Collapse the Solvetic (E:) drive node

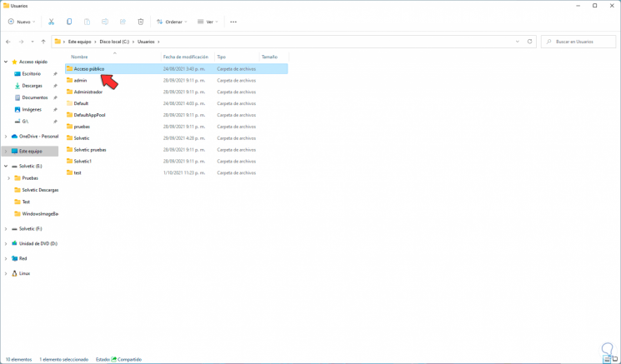tap(6, 167)
